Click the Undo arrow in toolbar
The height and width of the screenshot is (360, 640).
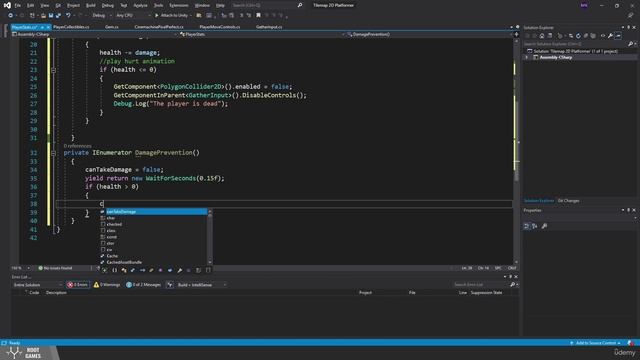(x=68, y=16)
